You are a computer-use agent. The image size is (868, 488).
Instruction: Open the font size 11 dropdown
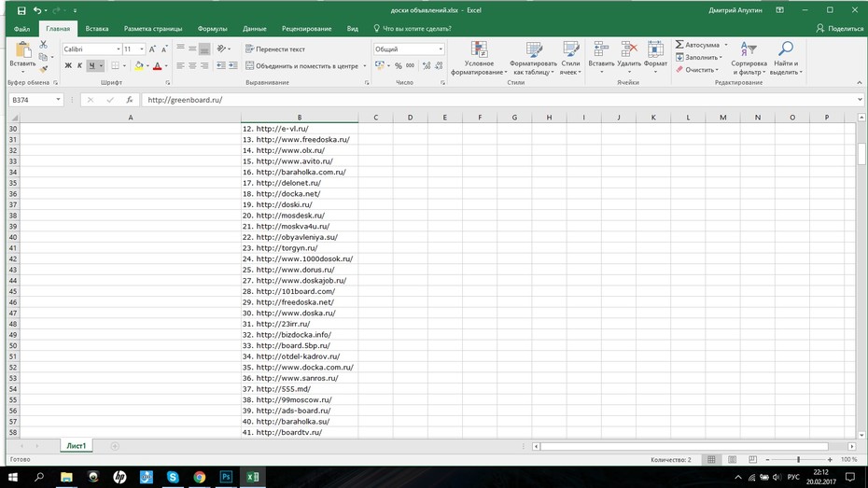(142, 49)
